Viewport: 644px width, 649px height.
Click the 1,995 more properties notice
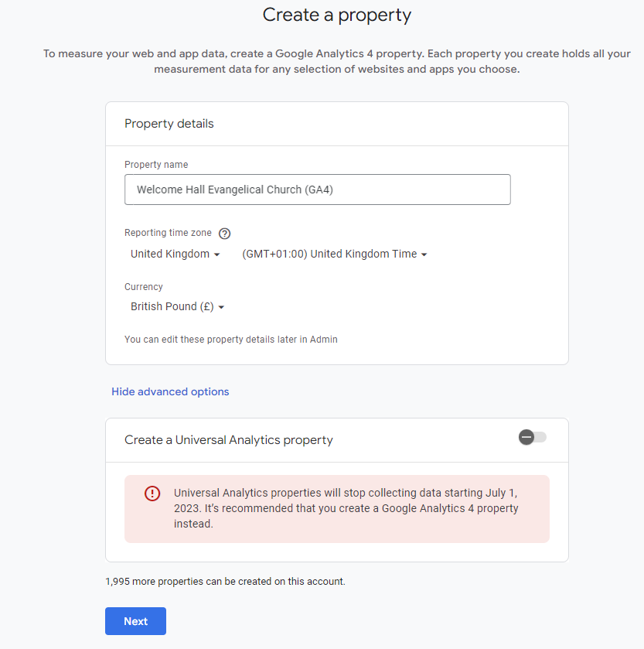click(226, 581)
